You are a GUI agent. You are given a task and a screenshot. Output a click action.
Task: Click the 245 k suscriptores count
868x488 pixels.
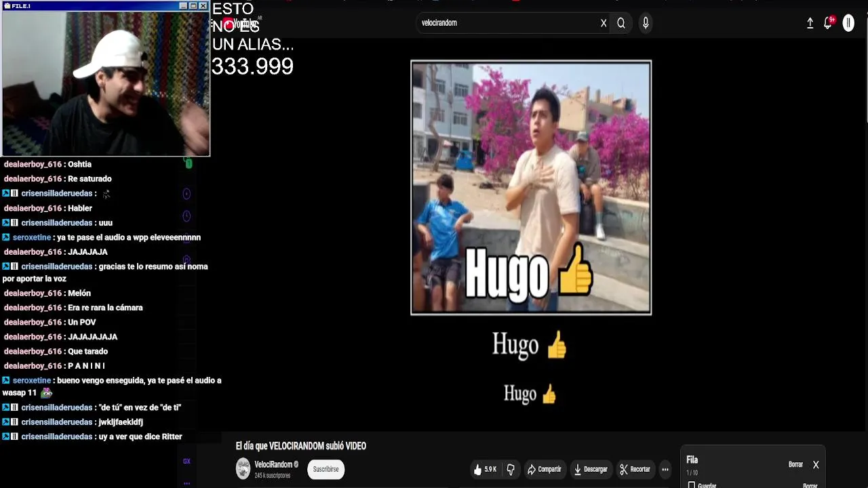click(273, 476)
